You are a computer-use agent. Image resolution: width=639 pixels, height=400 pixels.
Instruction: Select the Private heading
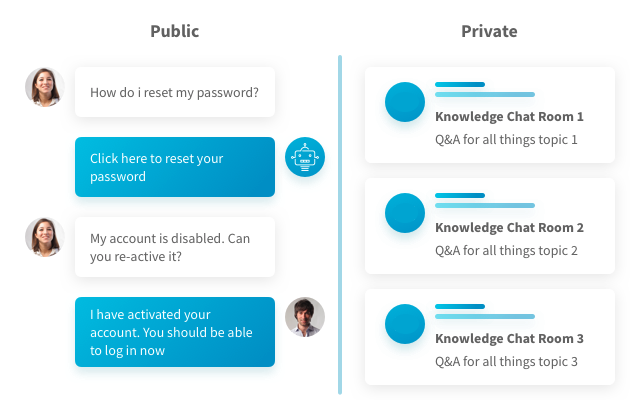point(489,31)
